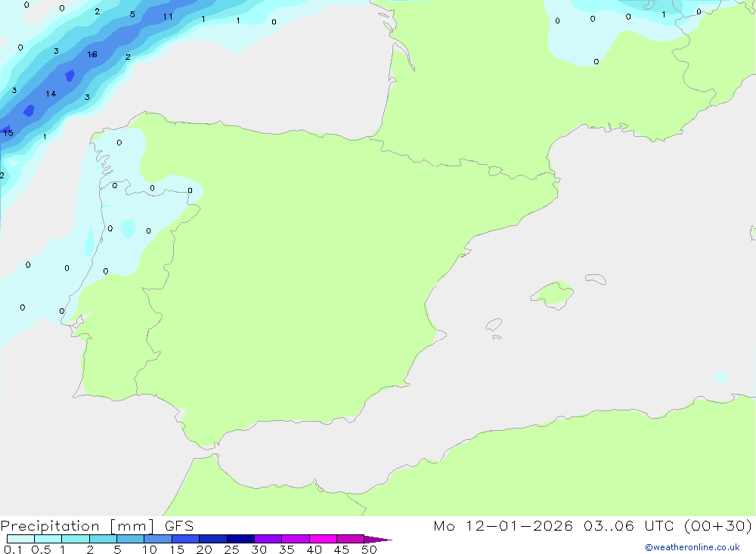Select the 35–40 mm legend color swatch
This screenshot has width=756, height=554.
tap(296, 539)
